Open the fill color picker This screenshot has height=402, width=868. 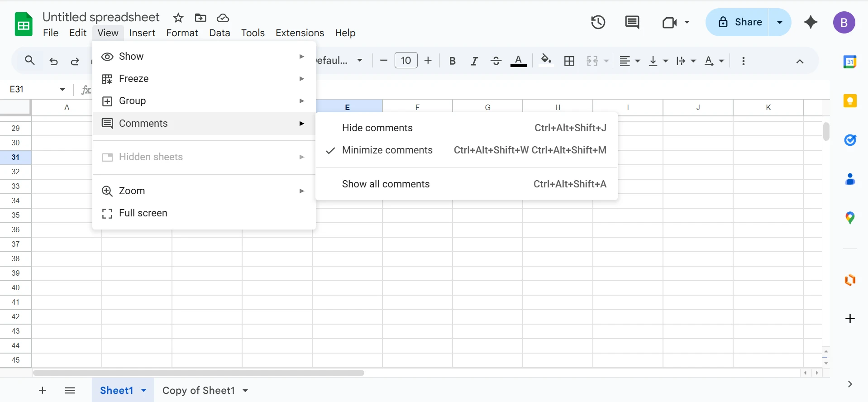point(546,60)
